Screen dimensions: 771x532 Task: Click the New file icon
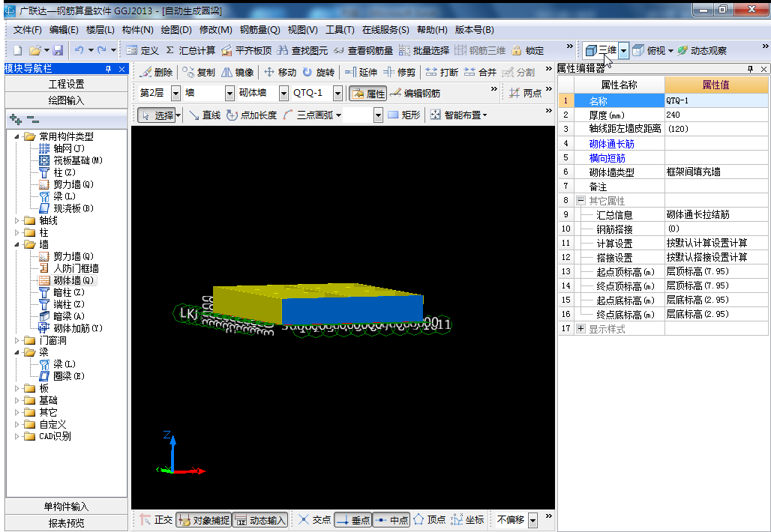click(18, 50)
